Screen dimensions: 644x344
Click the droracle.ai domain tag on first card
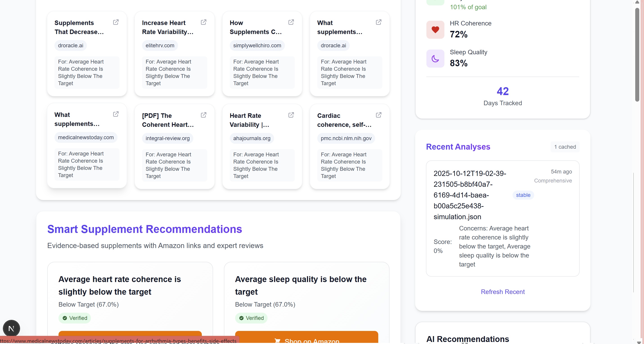[70, 46]
